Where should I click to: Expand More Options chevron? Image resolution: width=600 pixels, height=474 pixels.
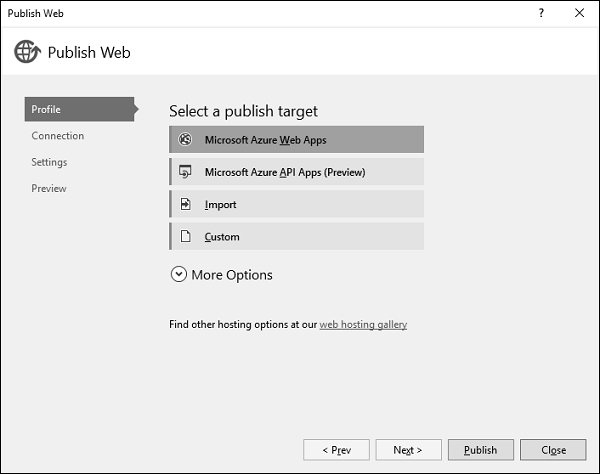pyautogui.click(x=179, y=275)
